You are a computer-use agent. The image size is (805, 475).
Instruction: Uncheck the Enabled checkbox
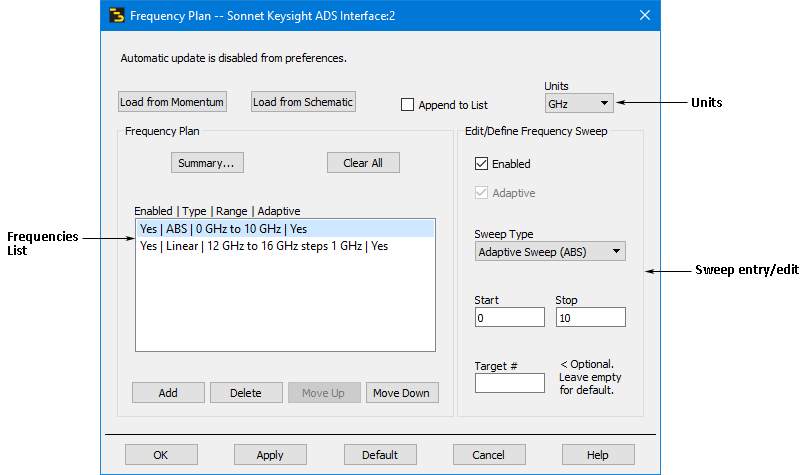[x=481, y=164]
